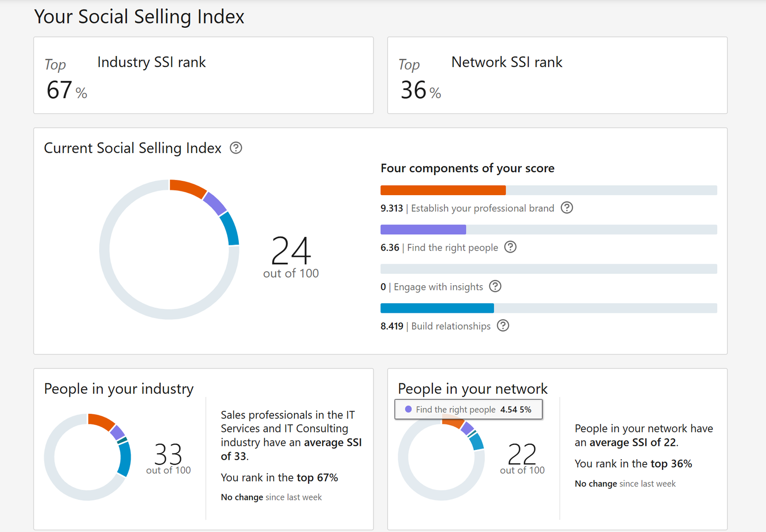Click the blue segment of the network donut chart
Viewport: 766px width, 532px height.
point(477,442)
